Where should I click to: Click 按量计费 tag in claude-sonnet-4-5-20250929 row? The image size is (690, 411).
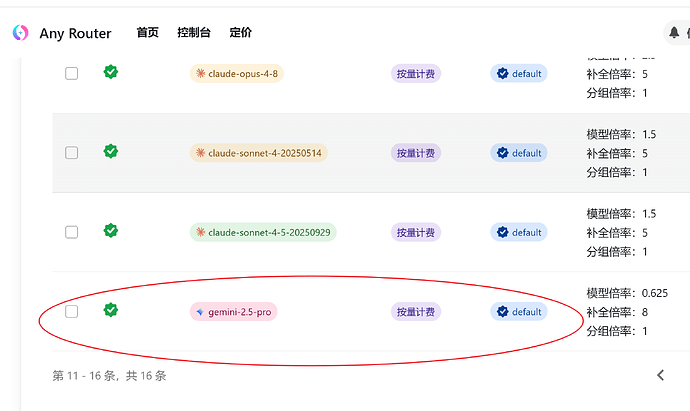coord(416,232)
